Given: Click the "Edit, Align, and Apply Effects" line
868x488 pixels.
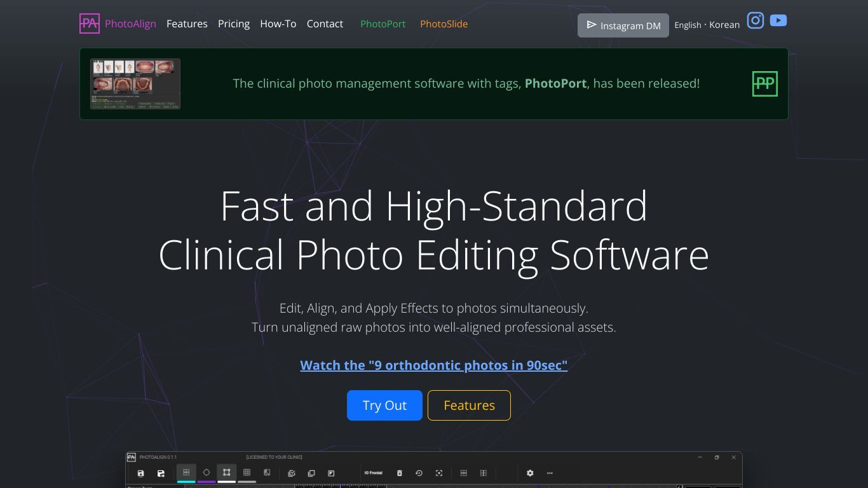Looking at the screenshot, I should [434, 308].
